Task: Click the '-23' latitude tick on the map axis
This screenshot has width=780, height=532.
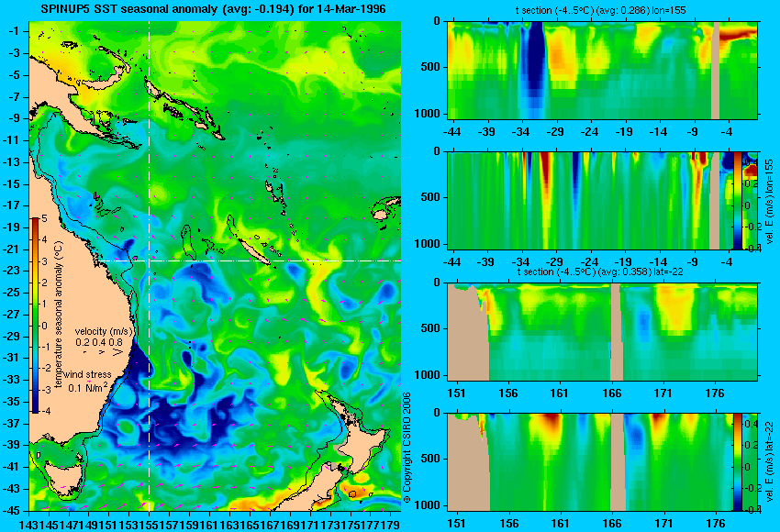Action: click(13, 271)
